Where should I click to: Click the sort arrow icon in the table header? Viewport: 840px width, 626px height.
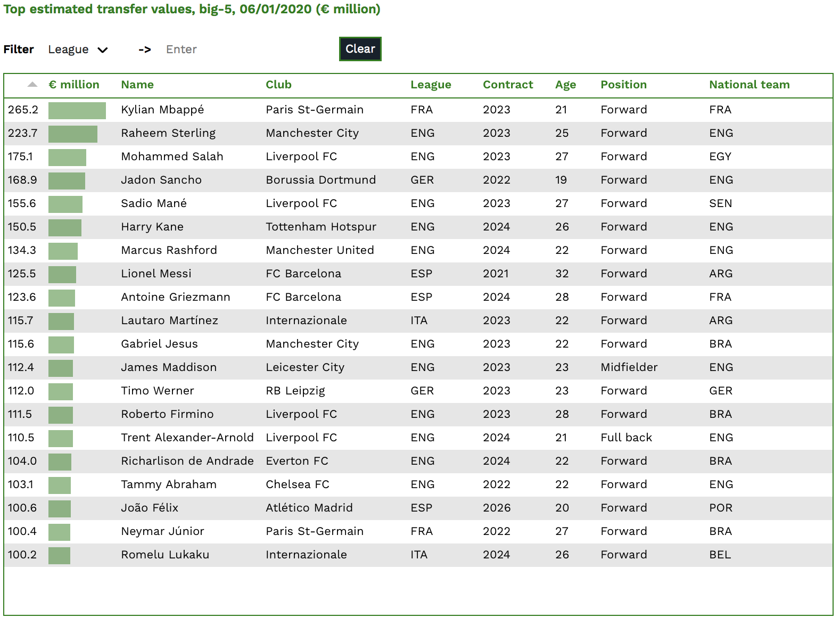[32, 85]
